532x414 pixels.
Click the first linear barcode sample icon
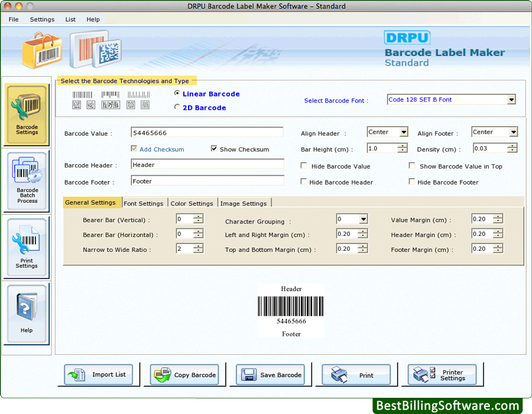(82, 95)
